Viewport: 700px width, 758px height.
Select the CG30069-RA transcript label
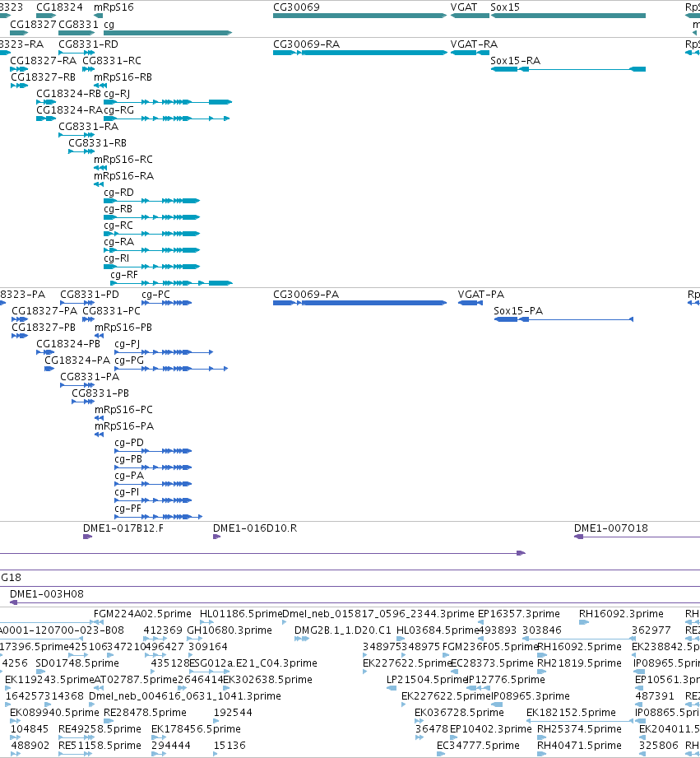(x=306, y=44)
